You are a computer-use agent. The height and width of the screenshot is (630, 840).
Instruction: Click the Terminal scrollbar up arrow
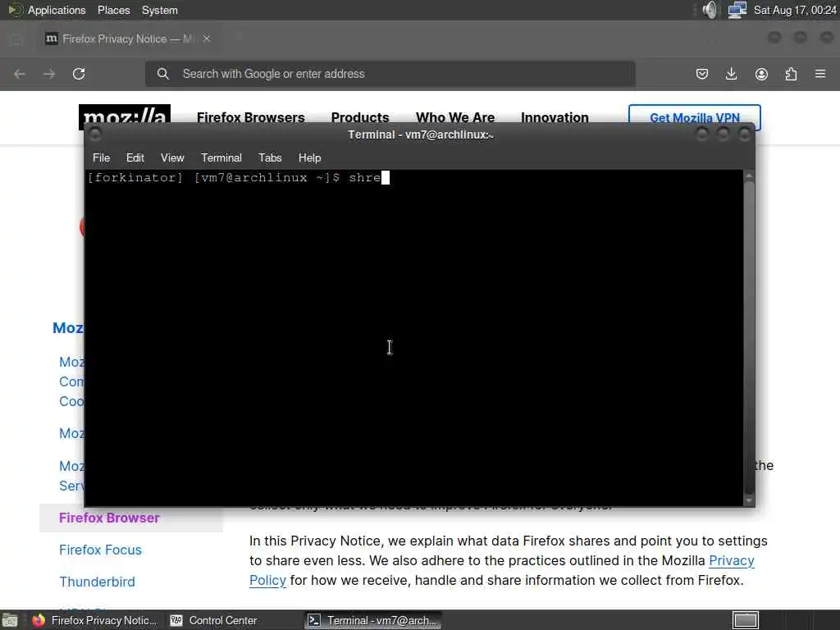[749, 176]
